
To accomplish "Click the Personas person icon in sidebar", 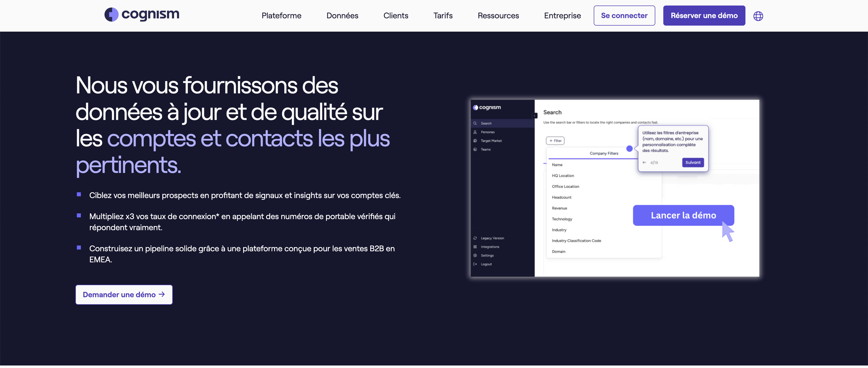I will click(x=475, y=132).
